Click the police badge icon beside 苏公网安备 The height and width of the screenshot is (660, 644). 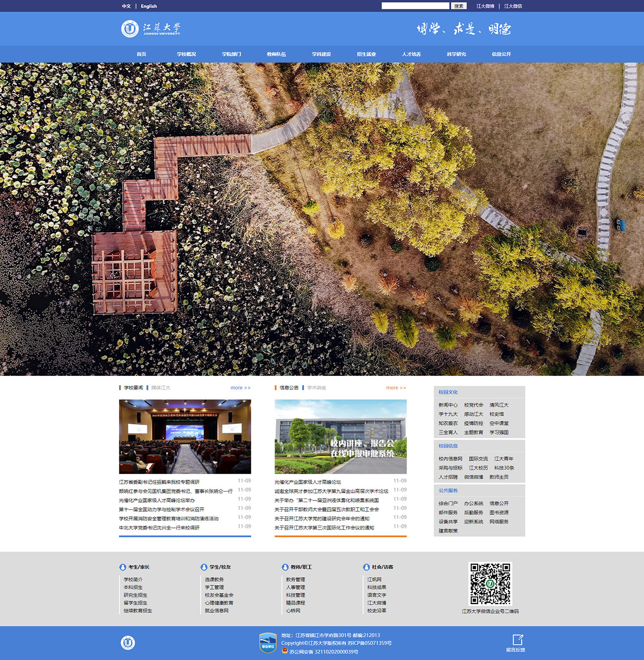pos(285,651)
